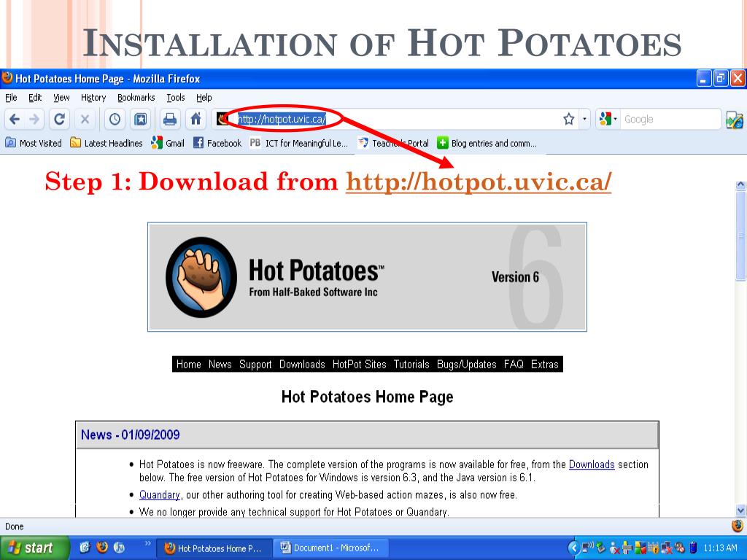Viewport: 747px width, 560px height.
Task: Open Support in site navigation
Action: [255, 365]
